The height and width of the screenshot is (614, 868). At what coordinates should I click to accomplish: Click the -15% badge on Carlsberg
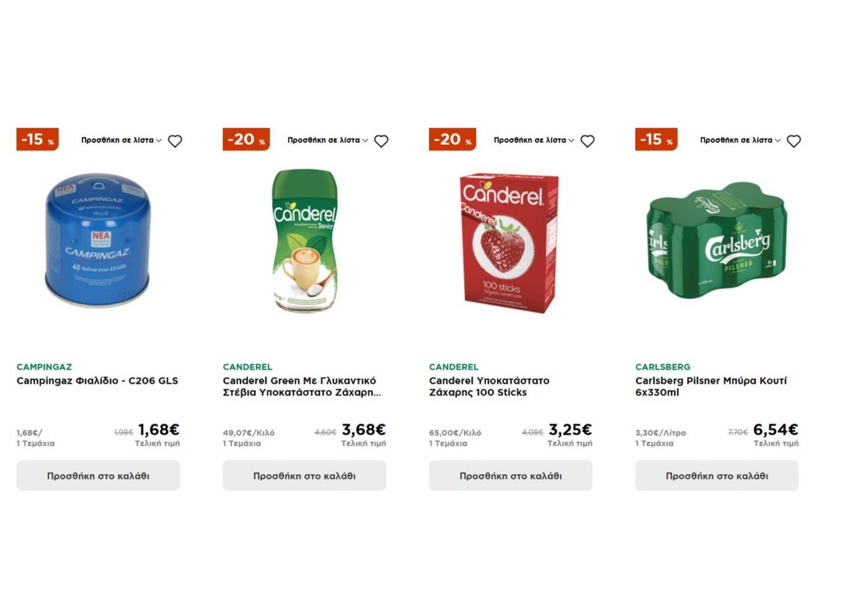click(656, 139)
